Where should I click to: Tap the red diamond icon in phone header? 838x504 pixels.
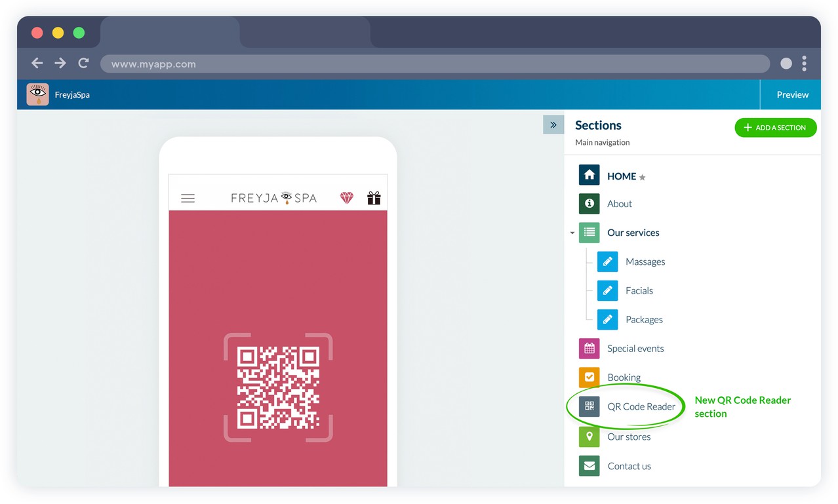pyautogui.click(x=347, y=198)
